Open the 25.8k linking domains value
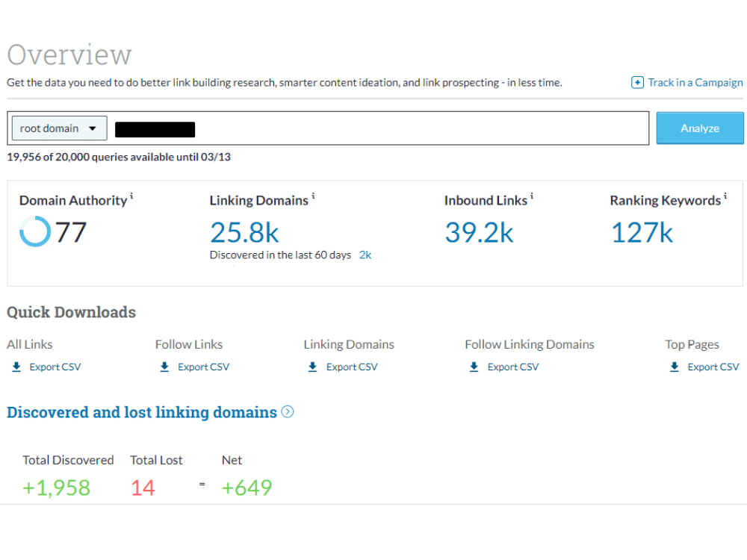 tap(244, 232)
